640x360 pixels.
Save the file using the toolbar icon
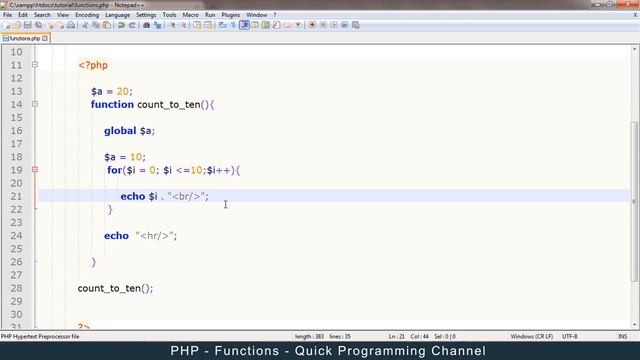[x=27, y=25]
